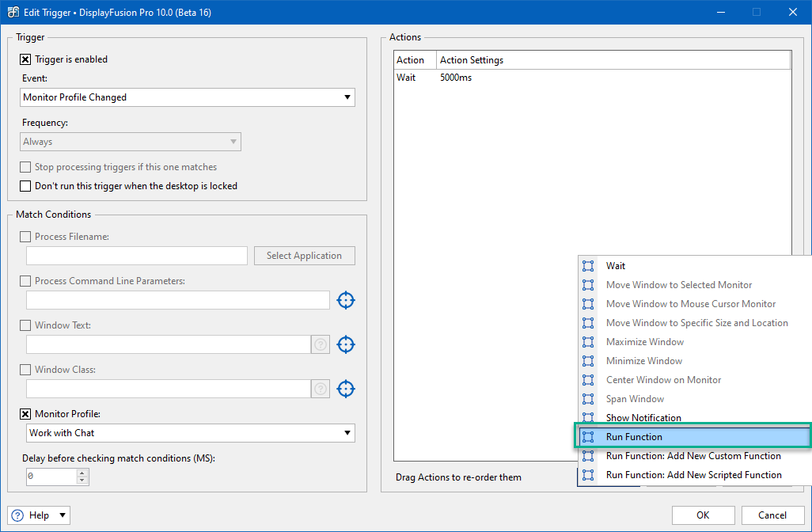Click the Window Class input field
812x532 pixels.
tap(169, 389)
